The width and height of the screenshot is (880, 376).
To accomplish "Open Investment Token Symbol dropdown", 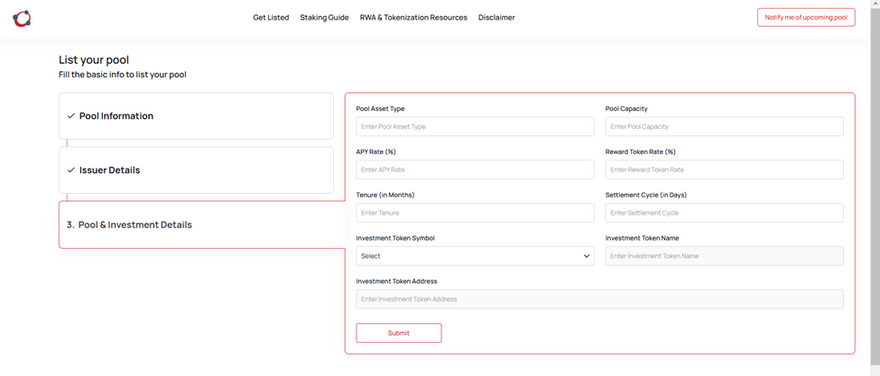I will (475, 256).
